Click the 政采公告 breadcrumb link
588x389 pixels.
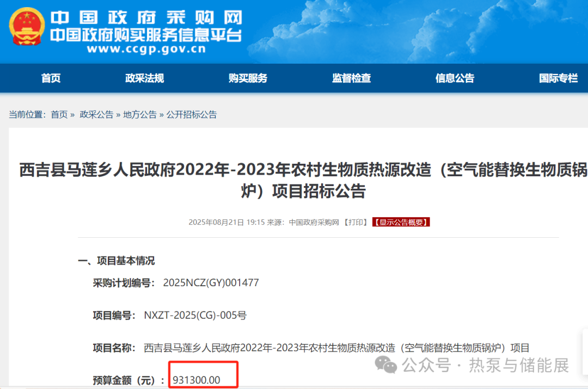(96, 115)
